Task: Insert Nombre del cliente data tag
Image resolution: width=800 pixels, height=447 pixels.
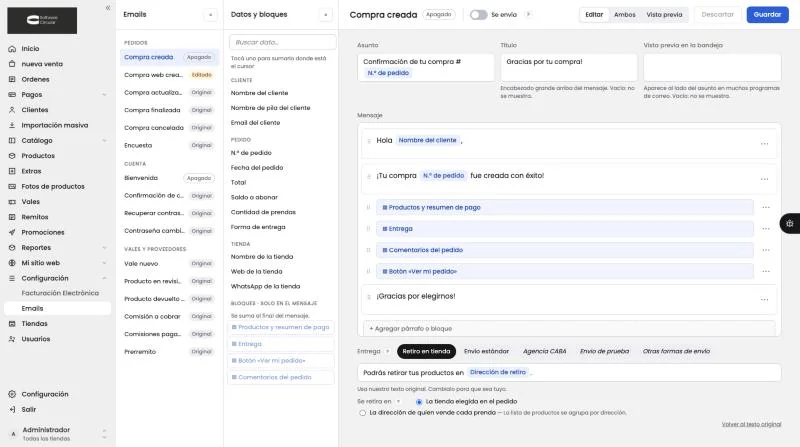Action: pyautogui.click(x=259, y=93)
